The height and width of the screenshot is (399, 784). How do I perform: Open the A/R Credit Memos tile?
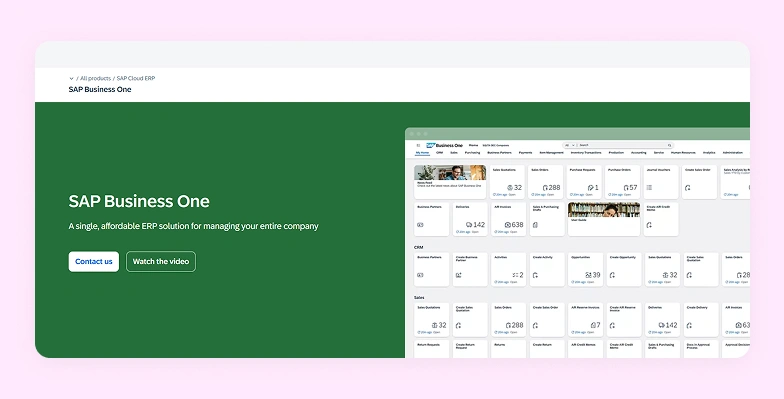(586, 349)
